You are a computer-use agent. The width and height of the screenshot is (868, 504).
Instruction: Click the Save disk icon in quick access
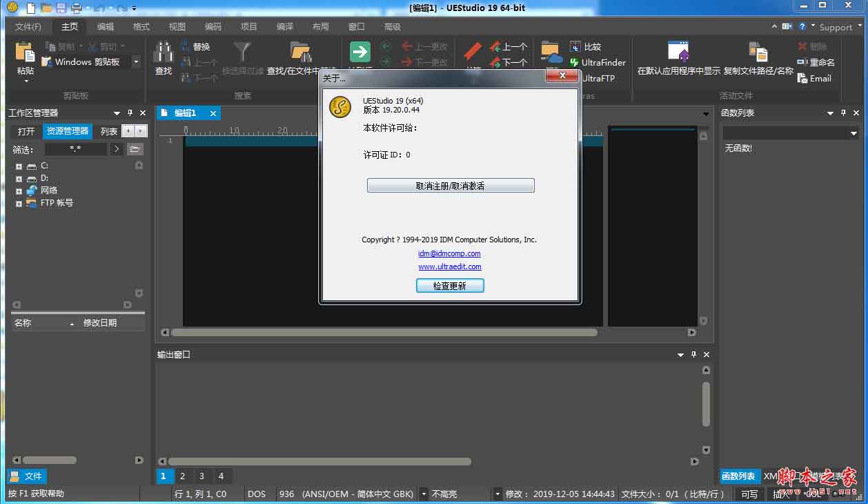coord(61,8)
